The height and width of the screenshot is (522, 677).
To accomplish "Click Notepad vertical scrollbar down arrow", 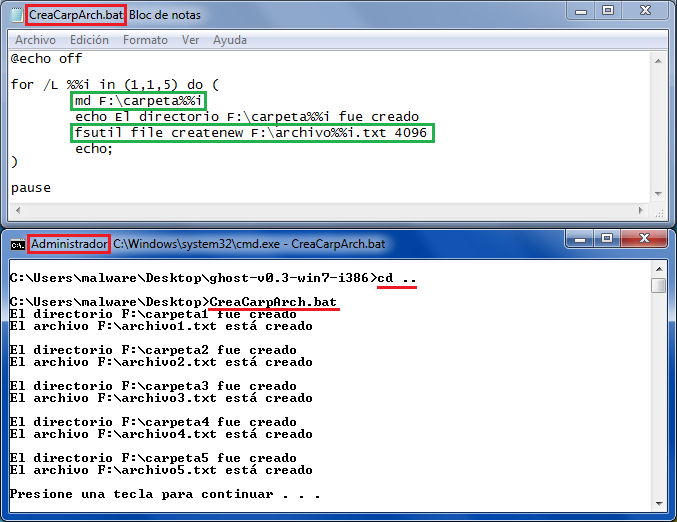I will point(658,194).
